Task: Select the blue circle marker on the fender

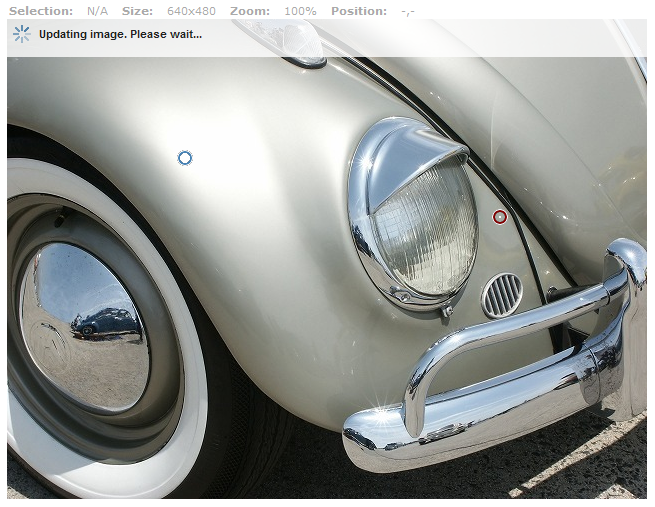Action: tap(185, 158)
